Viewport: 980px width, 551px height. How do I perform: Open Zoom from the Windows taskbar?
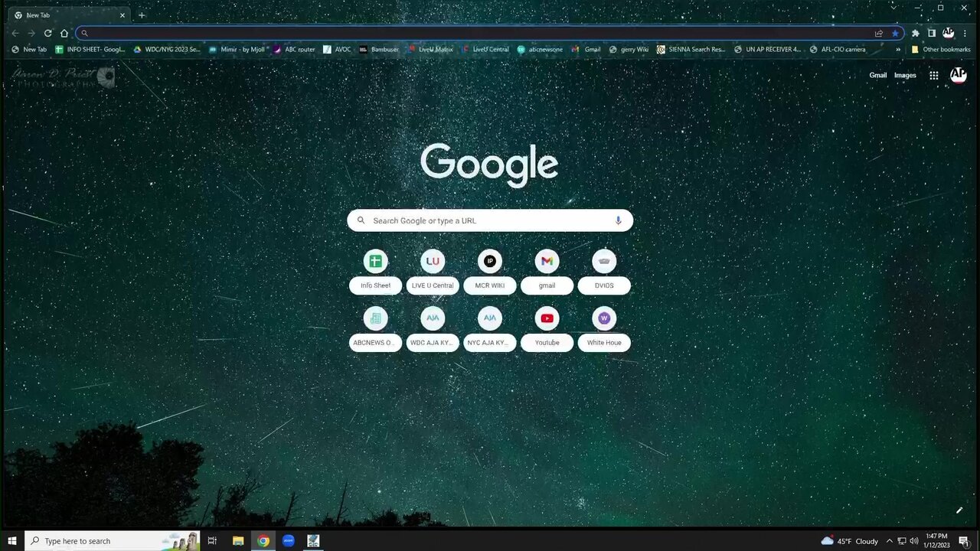point(289,541)
